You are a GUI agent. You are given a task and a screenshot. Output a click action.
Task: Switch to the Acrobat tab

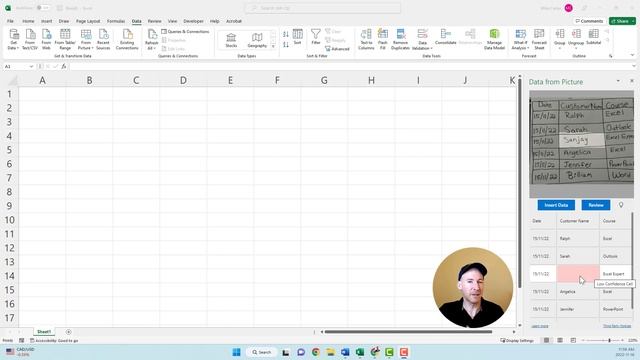click(x=234, y=21)
